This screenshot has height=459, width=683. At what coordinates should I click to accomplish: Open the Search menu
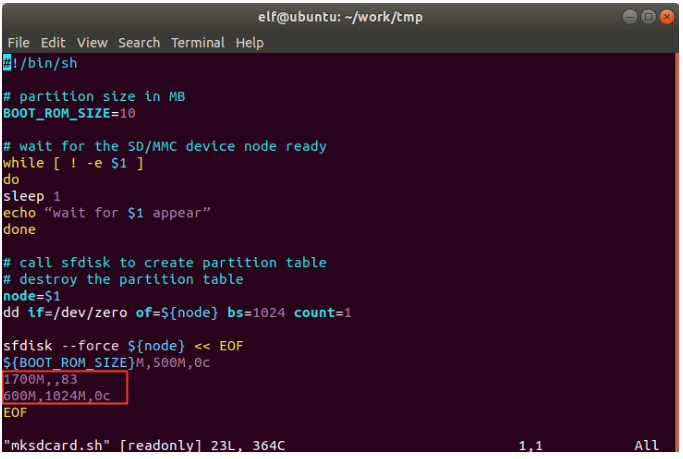[139, 43]
